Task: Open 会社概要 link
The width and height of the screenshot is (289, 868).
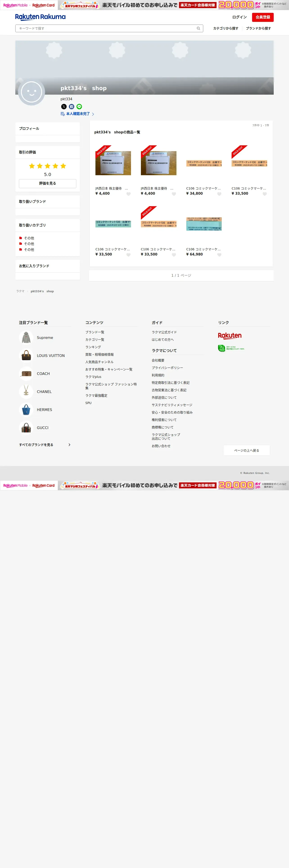Action: (x=158, y=361)
